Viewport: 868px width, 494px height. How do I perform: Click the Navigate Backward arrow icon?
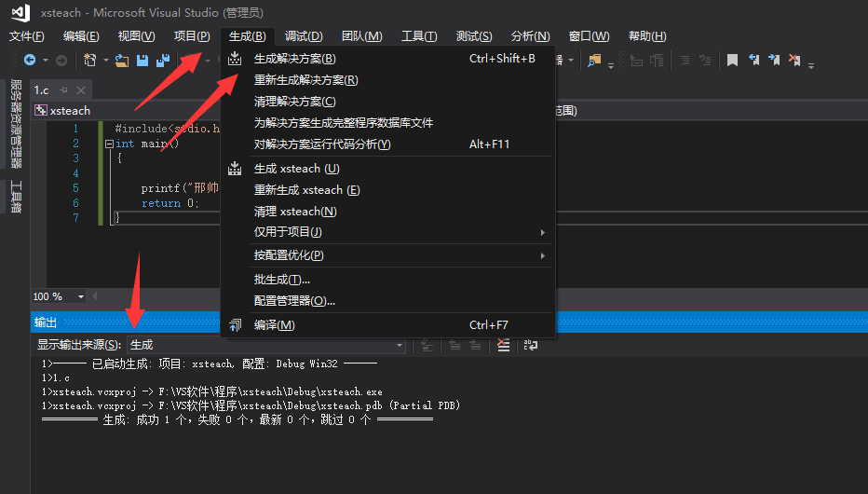[29, 61]
